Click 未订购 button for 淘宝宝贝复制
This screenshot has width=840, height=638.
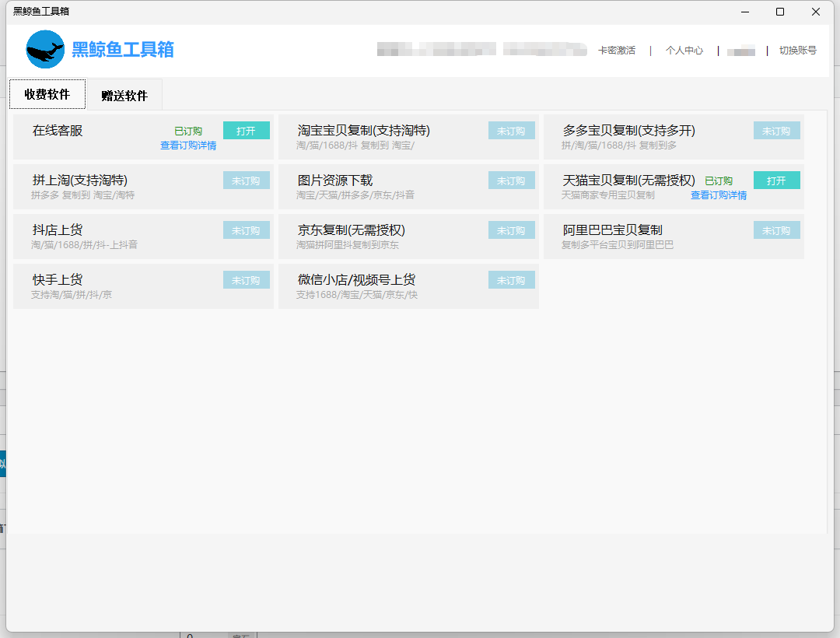511,131
